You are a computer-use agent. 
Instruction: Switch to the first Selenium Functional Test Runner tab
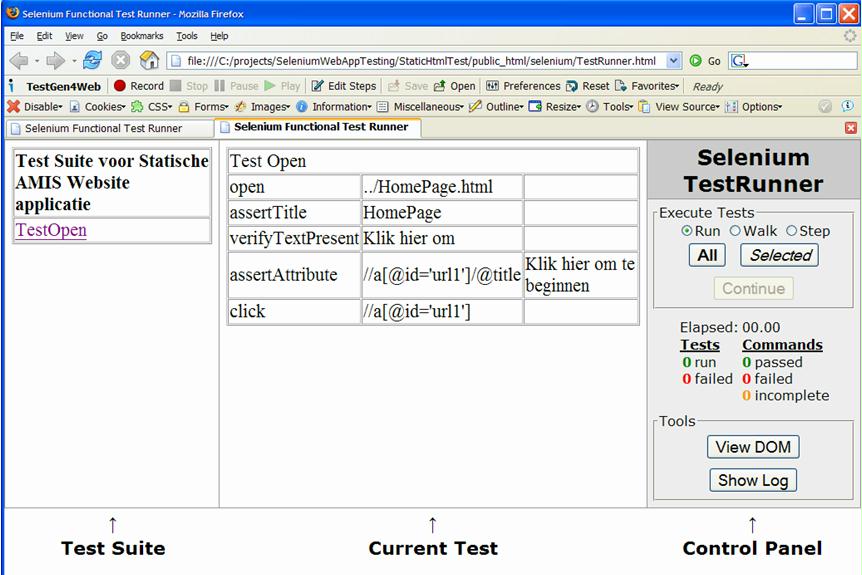(x=103, y=128)
